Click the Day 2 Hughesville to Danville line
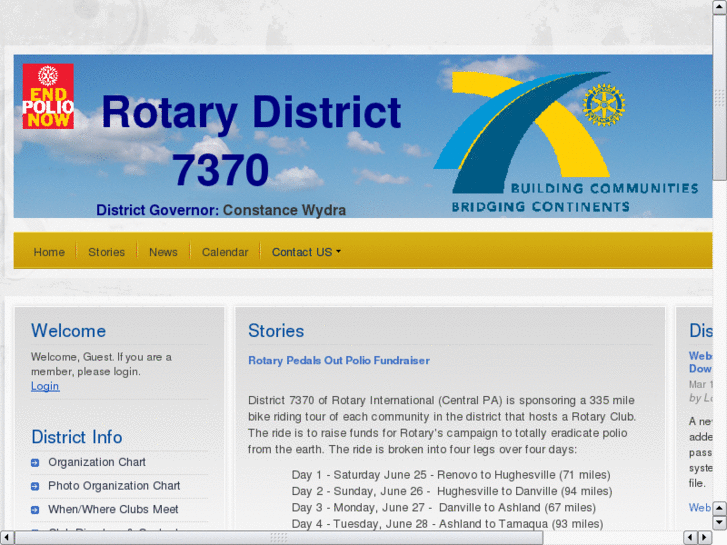Viewport: 727px width, 545px height. pos(452,491)
